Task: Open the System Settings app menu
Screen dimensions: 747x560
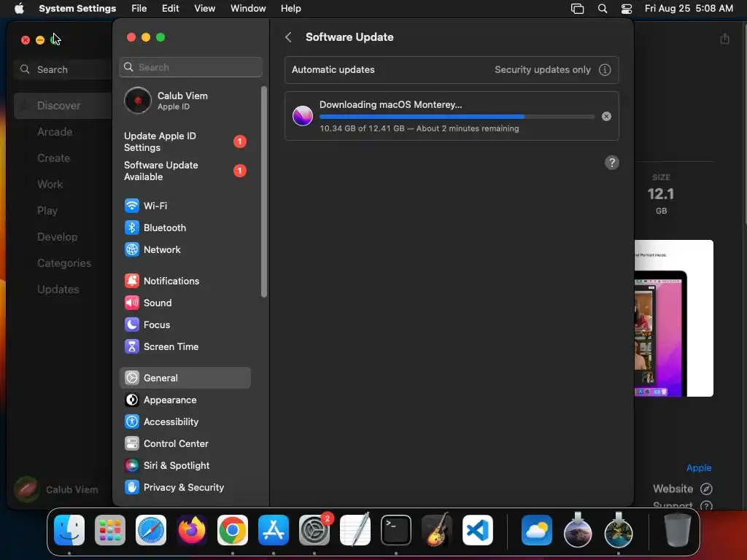Action: pyautogui.click(x=77, y=9)
